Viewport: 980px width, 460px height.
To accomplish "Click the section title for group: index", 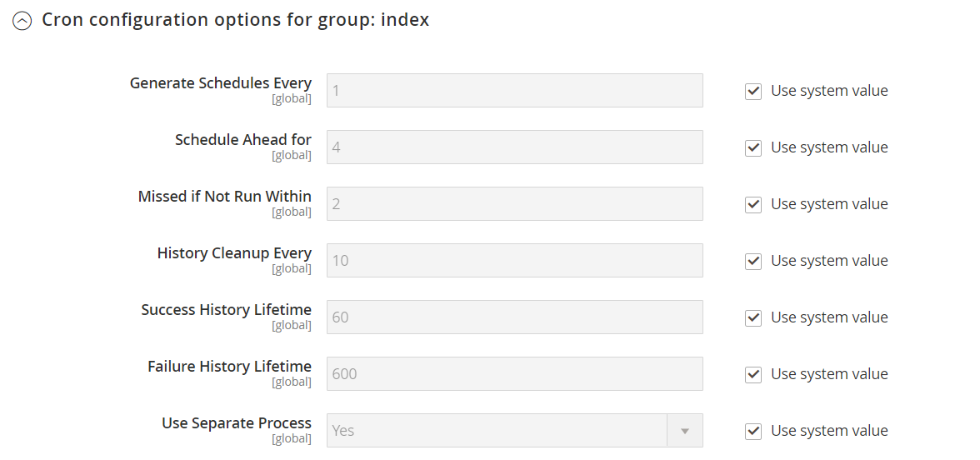I will [x=235, y=20].
